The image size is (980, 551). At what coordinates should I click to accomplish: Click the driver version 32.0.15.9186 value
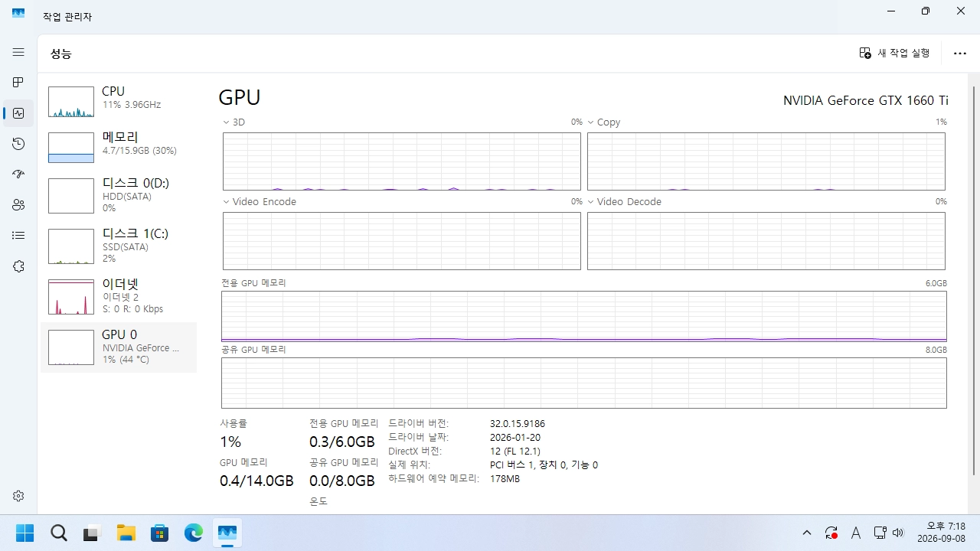pyautogui.click(x=518, y=423)
